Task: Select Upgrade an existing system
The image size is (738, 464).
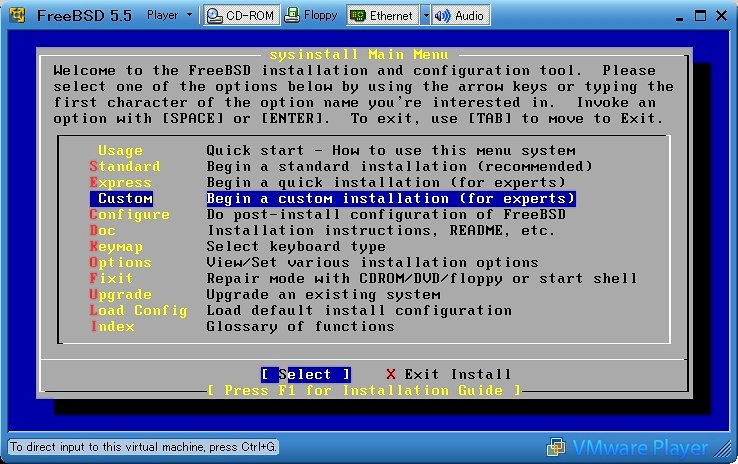Action: tap(120, 294)
